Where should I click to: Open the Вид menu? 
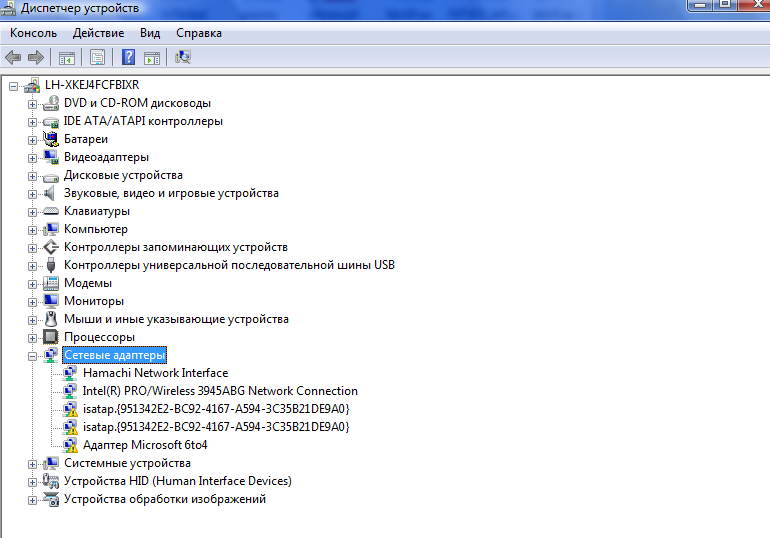click(x=150, y=33)
